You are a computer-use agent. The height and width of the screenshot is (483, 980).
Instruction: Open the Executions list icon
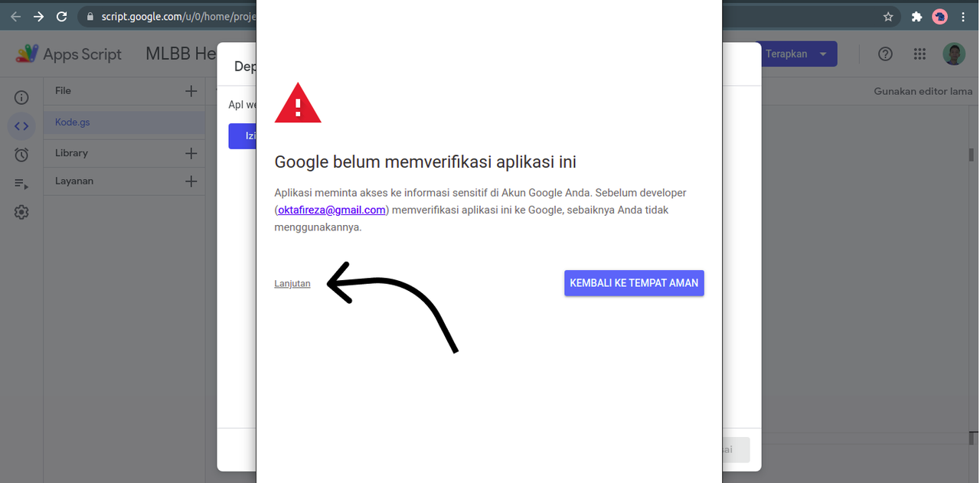point(21,184)
